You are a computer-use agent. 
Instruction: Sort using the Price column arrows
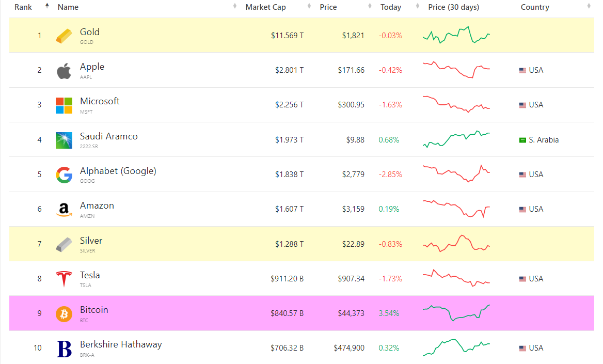click(x=370, y=5)
